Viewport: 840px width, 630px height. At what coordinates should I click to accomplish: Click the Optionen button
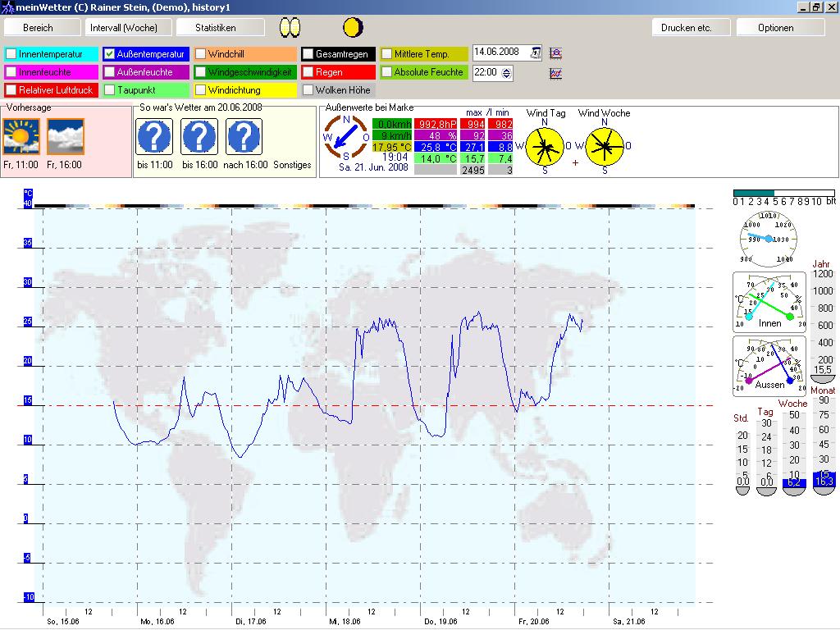(776, 28)
